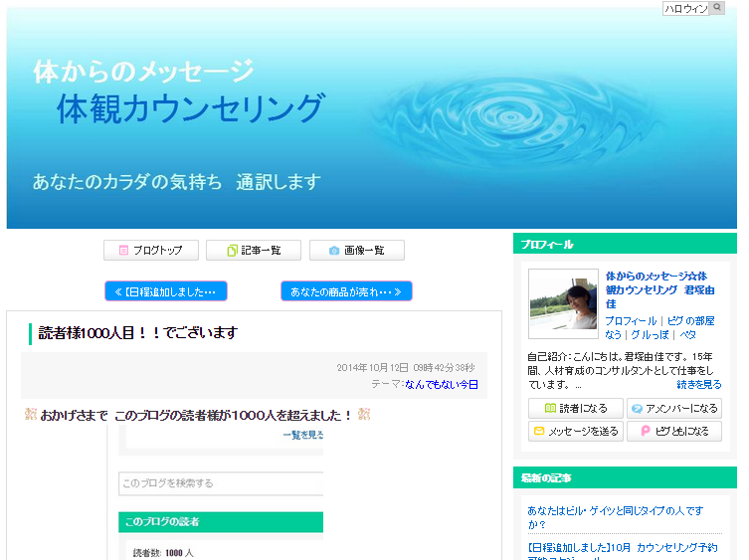Open the グルっぽ link
This screenshot has height=560, width=749.
pos(650,335)
